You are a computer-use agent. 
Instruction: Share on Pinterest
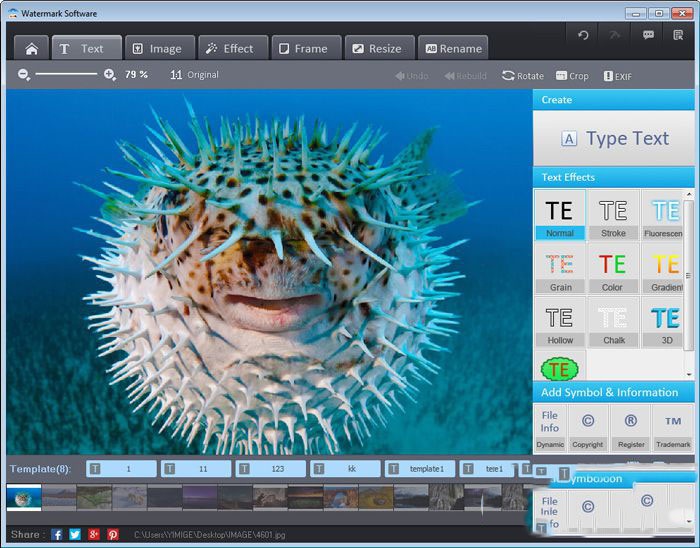click(x=113, y=534)
